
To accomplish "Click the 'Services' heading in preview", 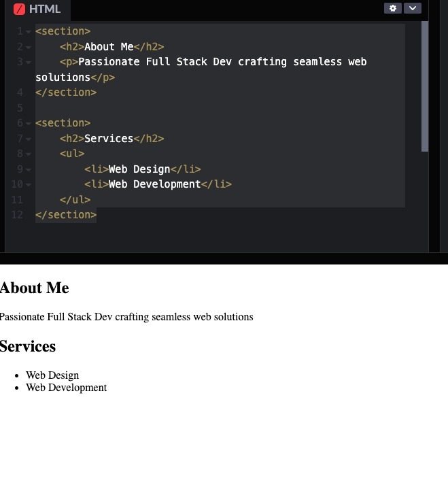I will tap(28, 346).
